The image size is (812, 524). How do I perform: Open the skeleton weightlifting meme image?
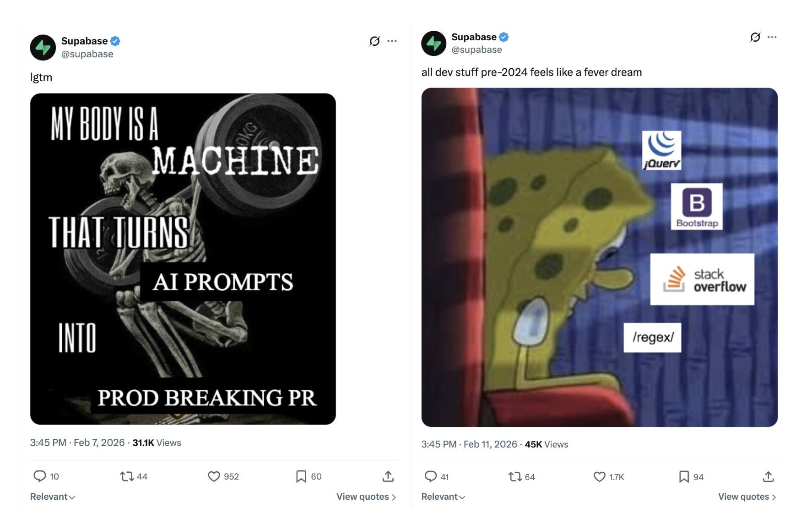point(183,259)
